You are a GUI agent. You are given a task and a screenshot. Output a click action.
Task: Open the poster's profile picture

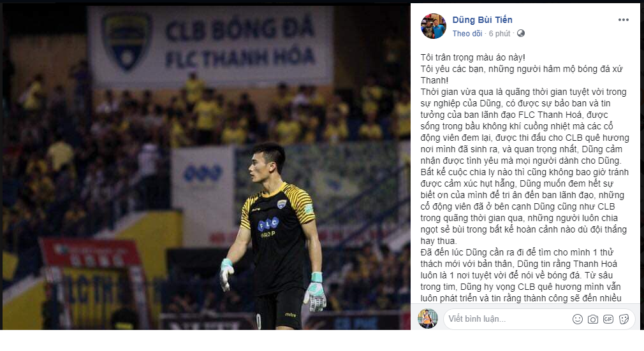point(434,26)
